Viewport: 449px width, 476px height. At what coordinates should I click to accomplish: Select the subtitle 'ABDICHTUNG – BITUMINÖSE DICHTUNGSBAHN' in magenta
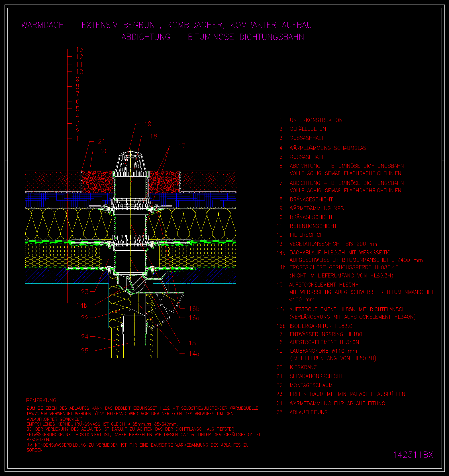pos(213,37)
